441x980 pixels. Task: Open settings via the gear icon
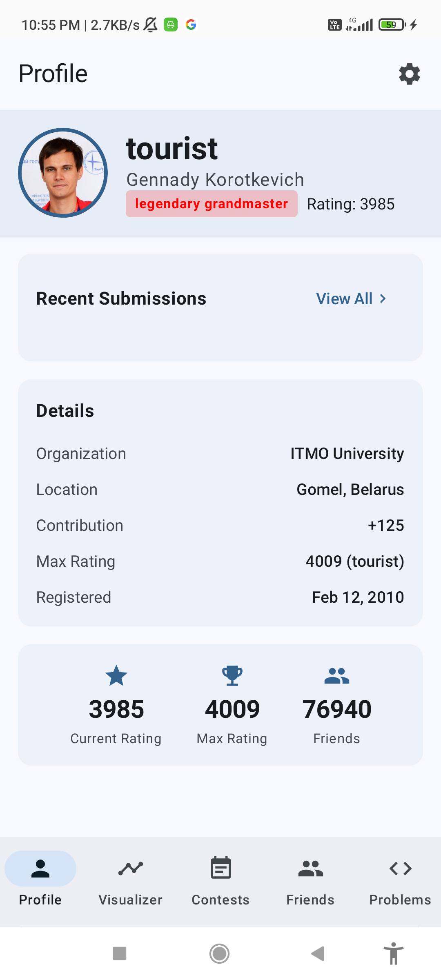(x=410, y=74)
